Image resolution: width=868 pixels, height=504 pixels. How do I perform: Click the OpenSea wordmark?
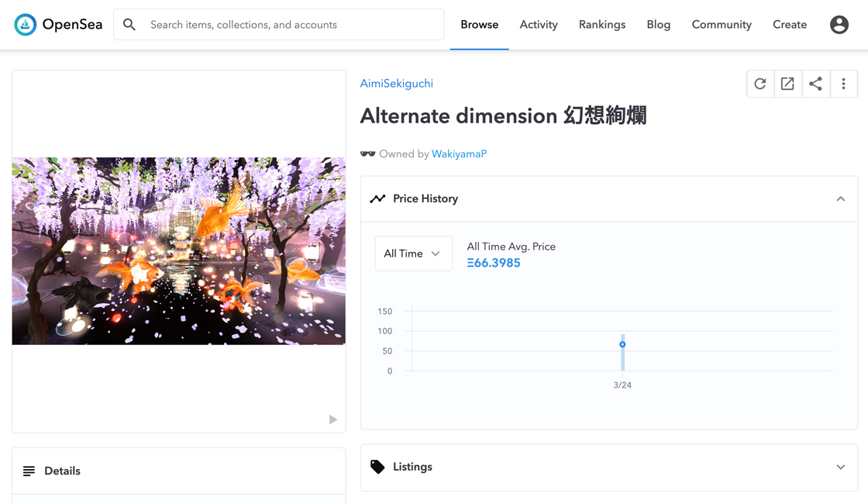pos(73,24)
